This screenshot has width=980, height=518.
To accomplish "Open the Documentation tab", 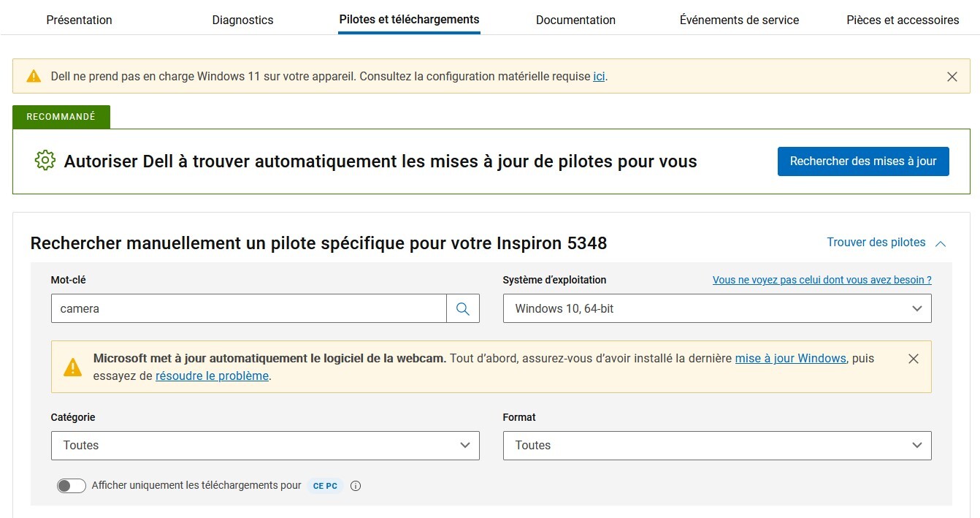I will coord(575,20).
